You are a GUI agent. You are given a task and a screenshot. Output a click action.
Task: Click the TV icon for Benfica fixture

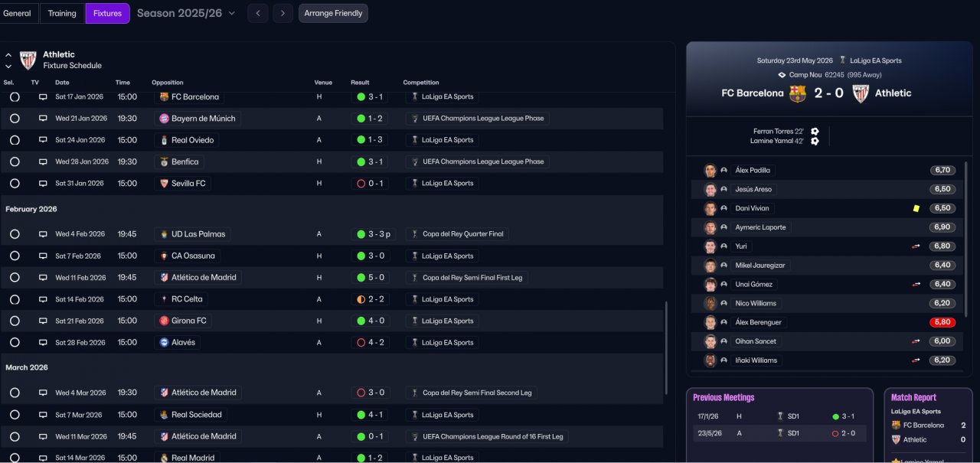[x=43, y=162]
